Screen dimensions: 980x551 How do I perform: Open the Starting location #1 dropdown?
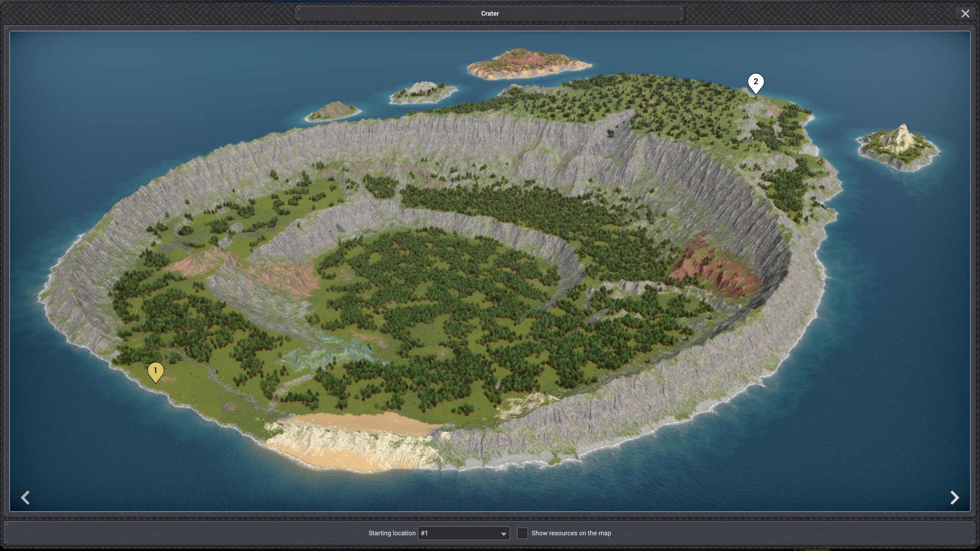click(x=459, y=533)
